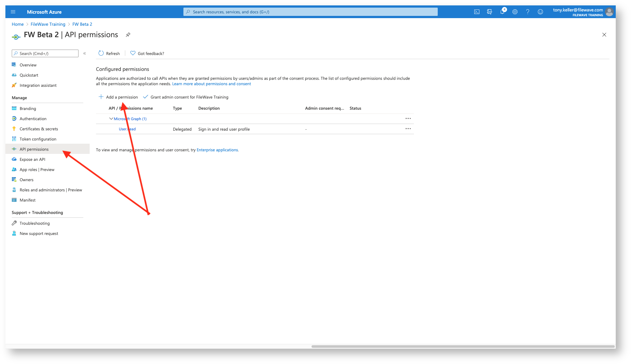The width and height of the screenshot is (631, 364).
Task: Open the User.Read permission
Action: pyautogui.click(x=127, y=129)
